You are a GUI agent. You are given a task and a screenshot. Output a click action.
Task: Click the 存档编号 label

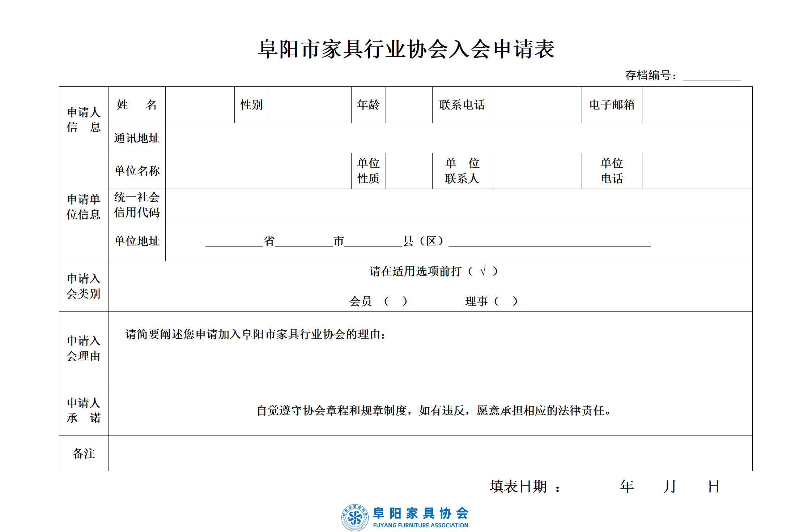click(651, 75)
